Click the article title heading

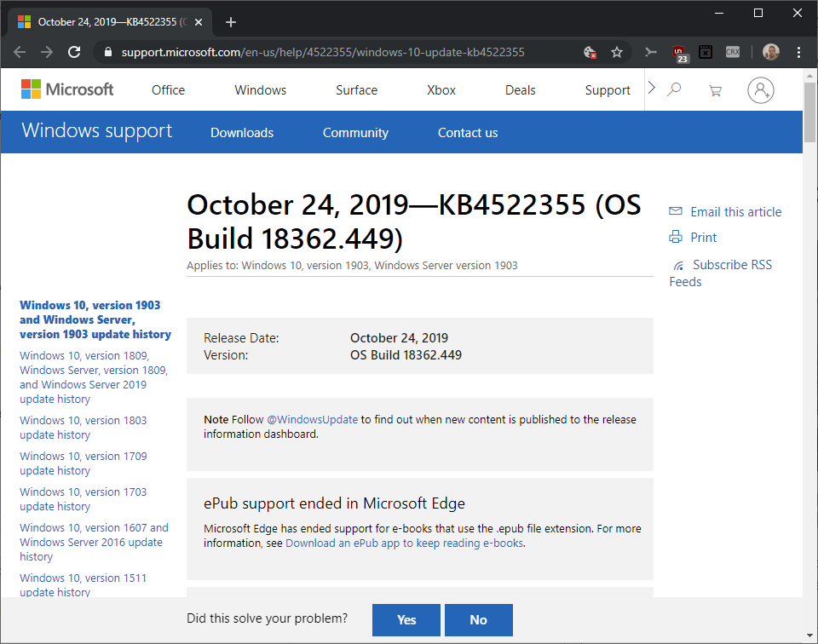pos(414,221)
